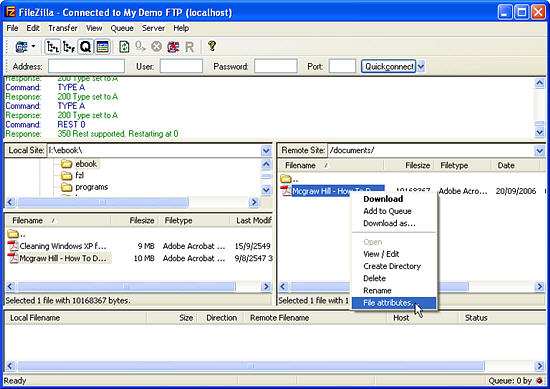The image size is (550, 389).
Task: Click the red status indicator in statusbar
Action: [x=539, y=381]
